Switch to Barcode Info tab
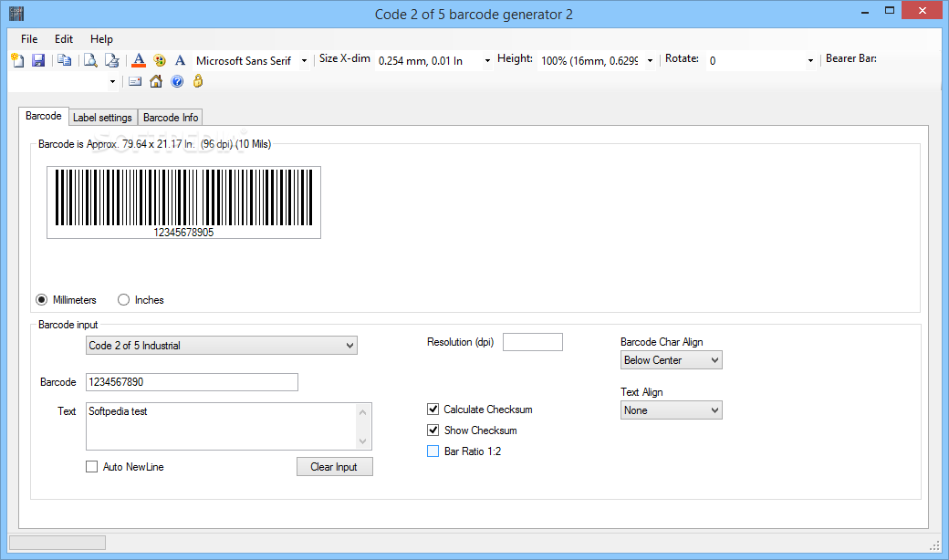Image resolution: width=949 pixels, height=560 pixels. click(x=171, y=118)
